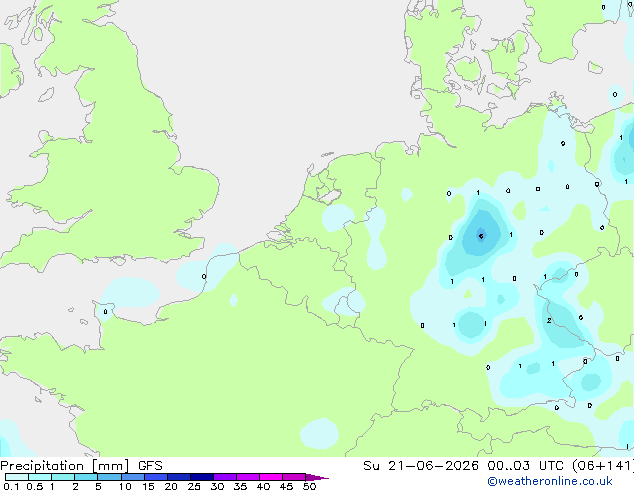The width and height of the screenshot is (634, 490).
Task: Click the '2' precipitation value near Czech border
Action: [549, 320]
